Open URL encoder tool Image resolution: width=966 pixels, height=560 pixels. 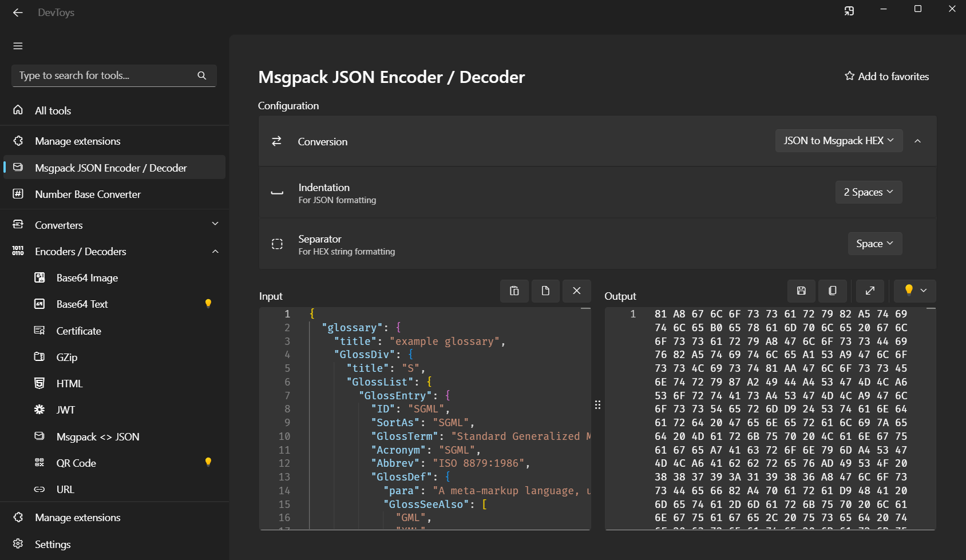(x=114, y=489)
